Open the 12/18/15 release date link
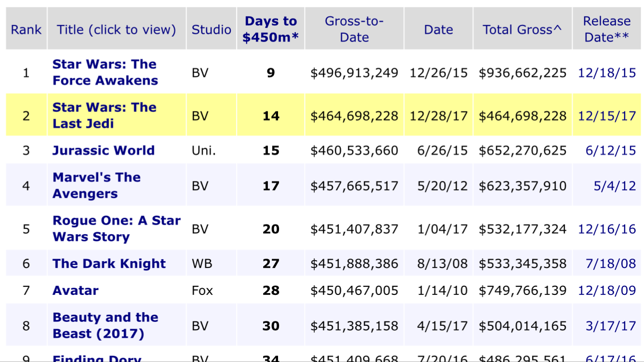Viewport: 644px width, 362px height. tap(607, 73)
